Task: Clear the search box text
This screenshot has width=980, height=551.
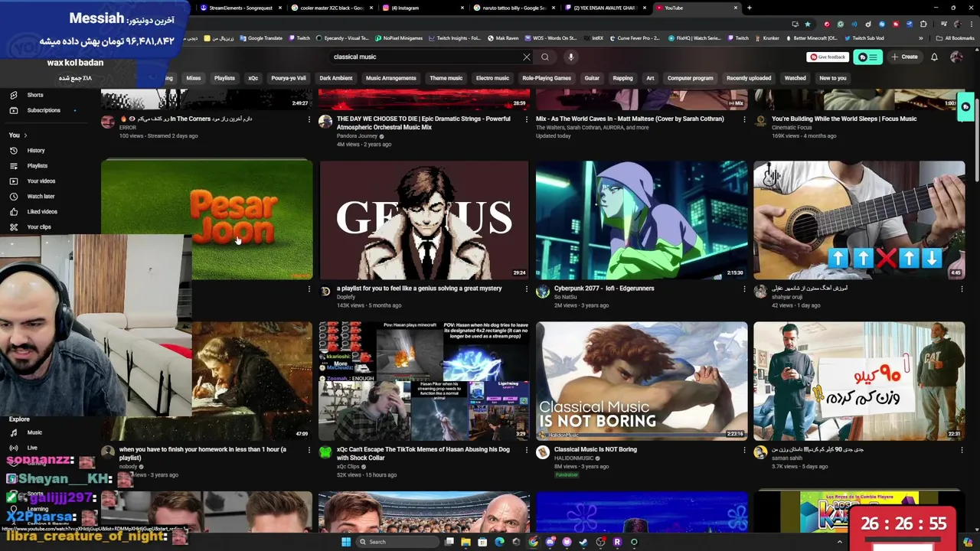Action: (527, 57)
